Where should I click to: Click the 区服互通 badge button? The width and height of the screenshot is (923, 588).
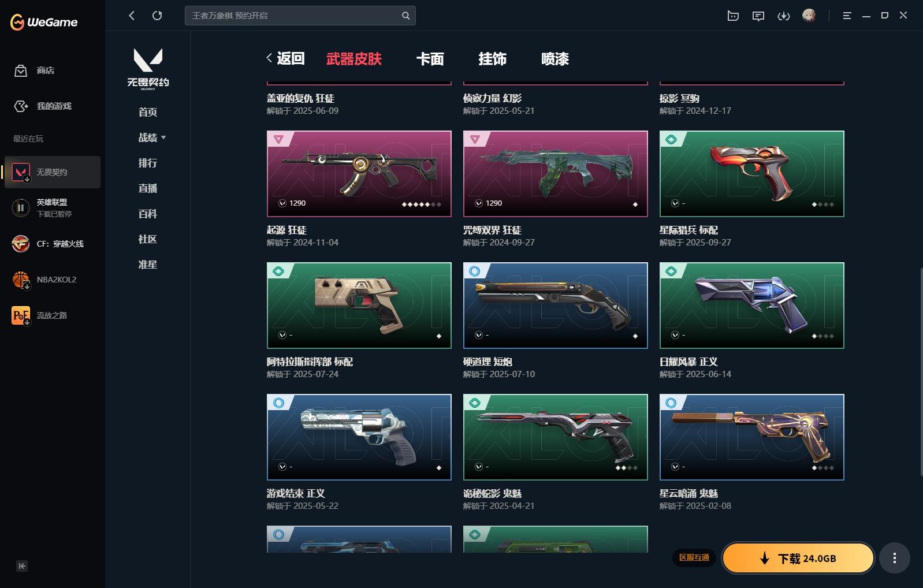pos(694,558)
